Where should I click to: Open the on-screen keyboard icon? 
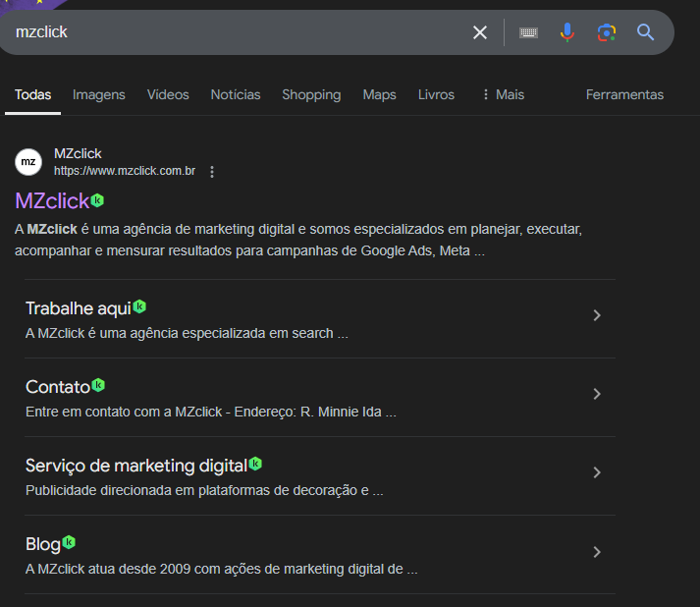pos(528,32)
